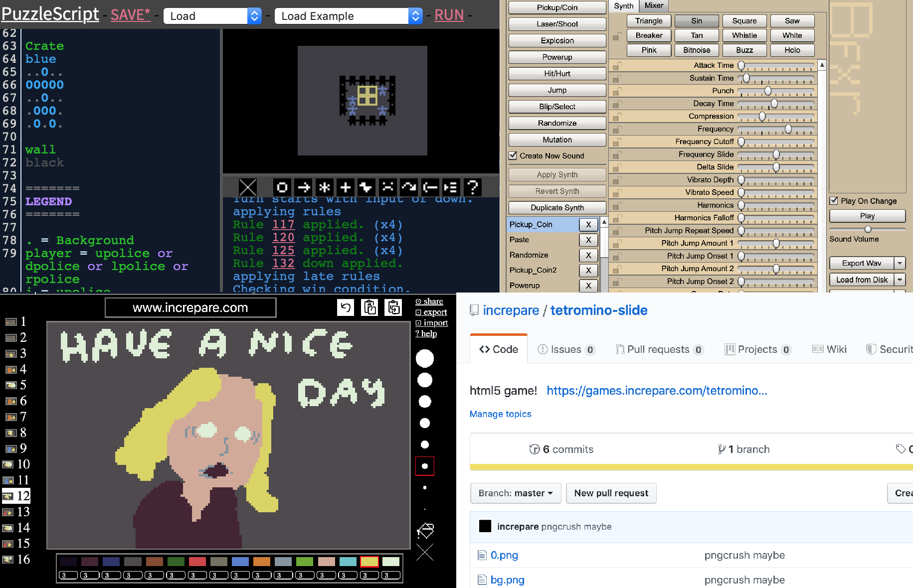Open the Load dropdown in PuzzleScript
913x588 pixels.
click(x=212, y=16)
